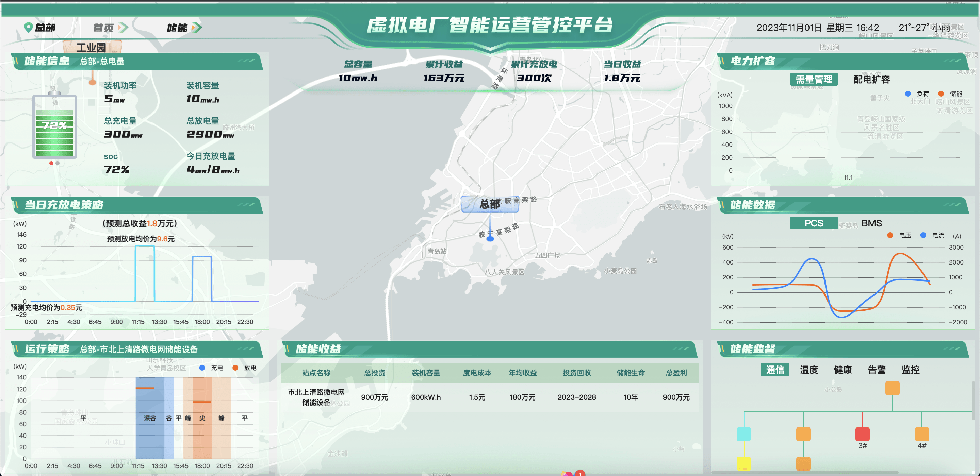Image resolution: width=980 pixels, height=476 pixels.
Task: Click the red 3# node
Action: (x=863, y=434)
